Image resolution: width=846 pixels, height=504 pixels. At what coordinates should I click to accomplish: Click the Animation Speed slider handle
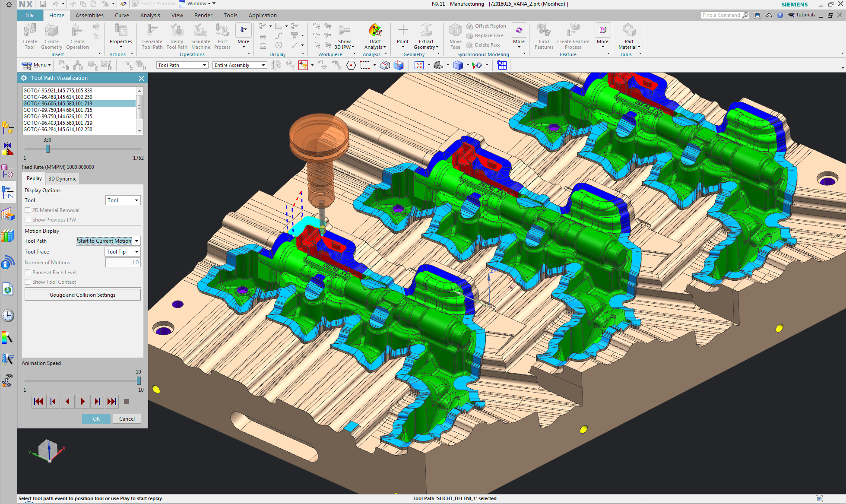tap(139, 380)
